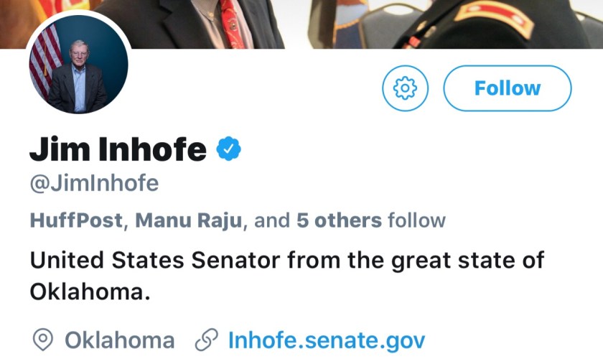Screen dimensions: 603x364
Task: Click the @JimInhofe handle text
Action: coord(93,184)
